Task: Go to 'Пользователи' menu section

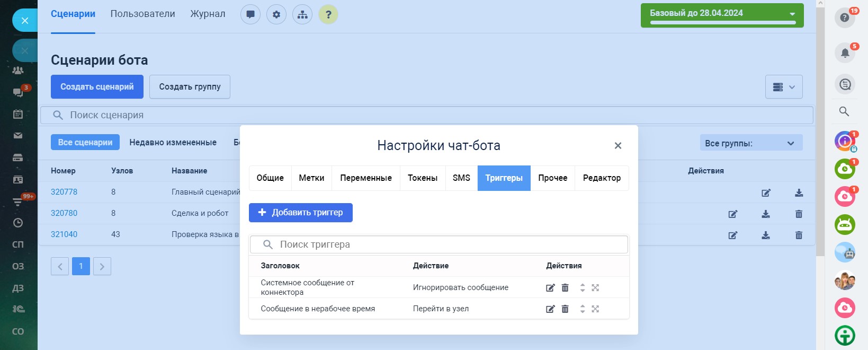Action: [142, 14]
